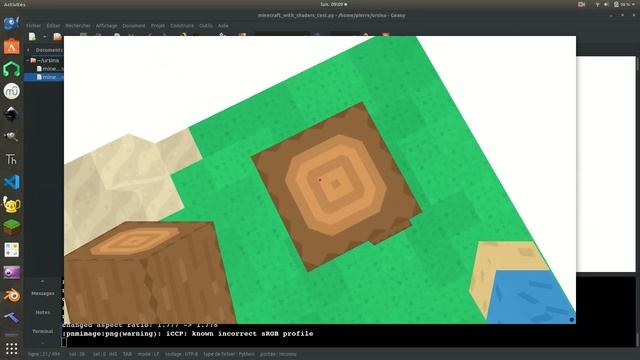Open the purple screenshot app dock icon
Image resolution: width=640 pixels, height=360 pixels.
click(11, 272)
